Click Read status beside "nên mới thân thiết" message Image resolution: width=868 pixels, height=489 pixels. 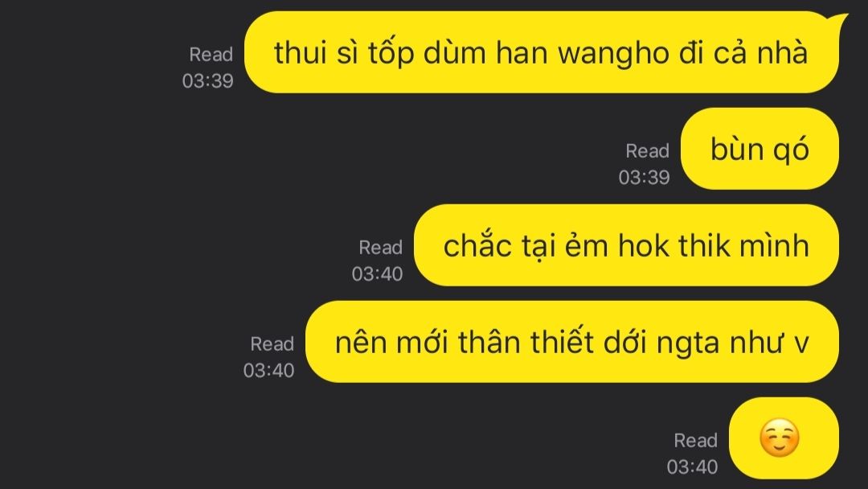272,343
